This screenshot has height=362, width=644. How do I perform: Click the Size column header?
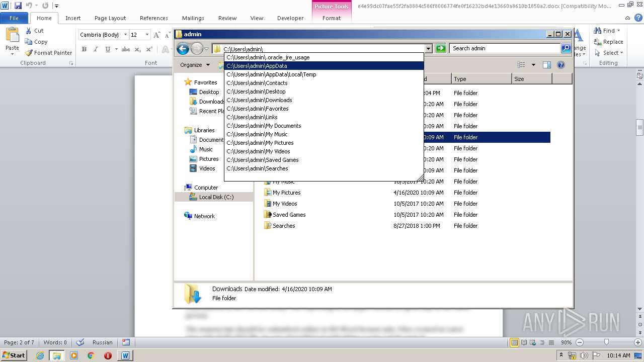point(532,79)
